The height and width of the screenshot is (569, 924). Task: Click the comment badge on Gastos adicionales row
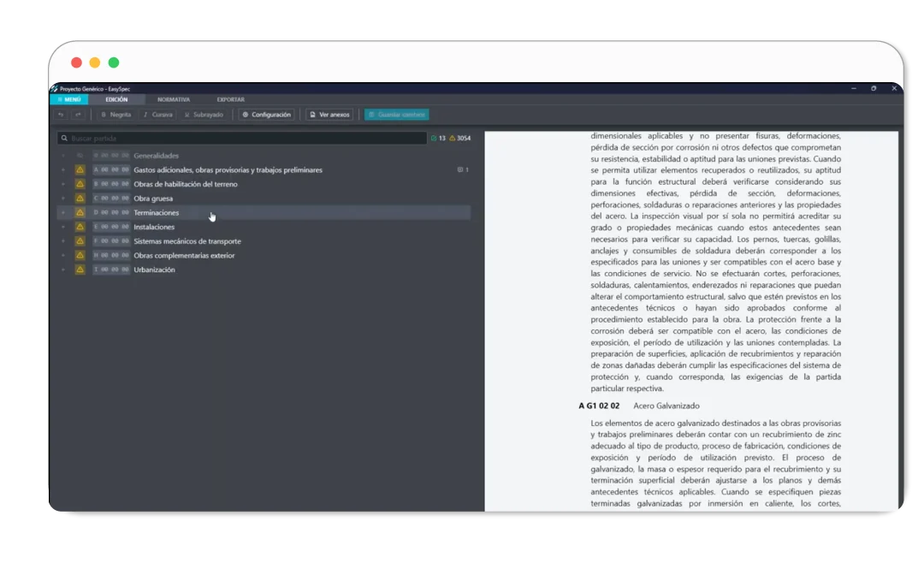463,169
